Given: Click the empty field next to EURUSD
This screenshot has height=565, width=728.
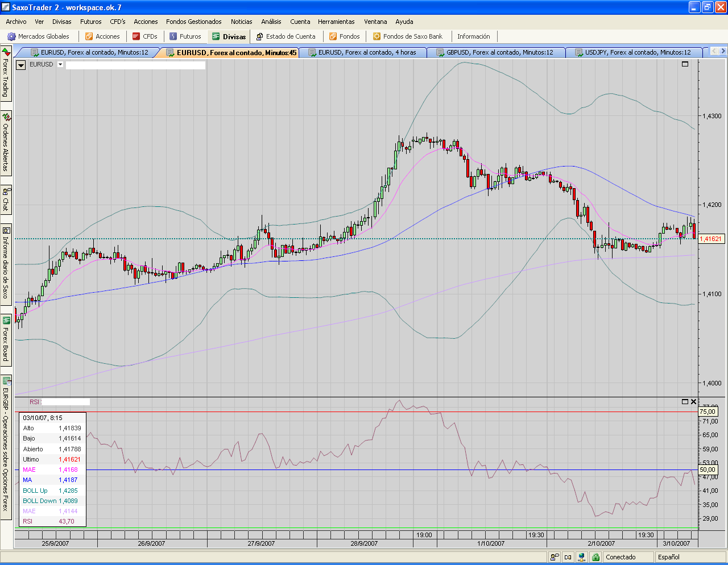Looking at the screenshot, I should [x=135, y=65].
